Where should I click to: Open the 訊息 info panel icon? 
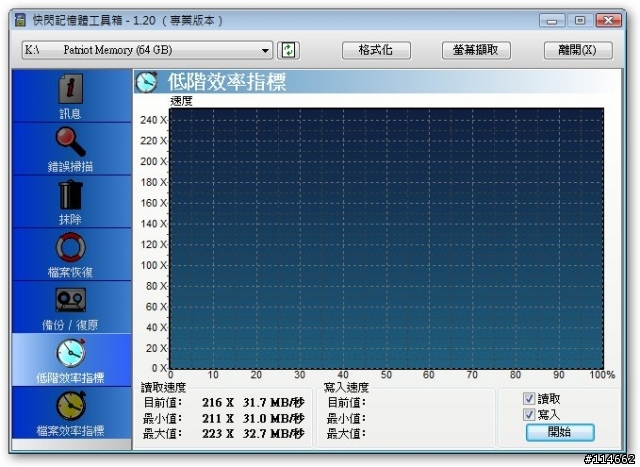[x=71, y=89]
